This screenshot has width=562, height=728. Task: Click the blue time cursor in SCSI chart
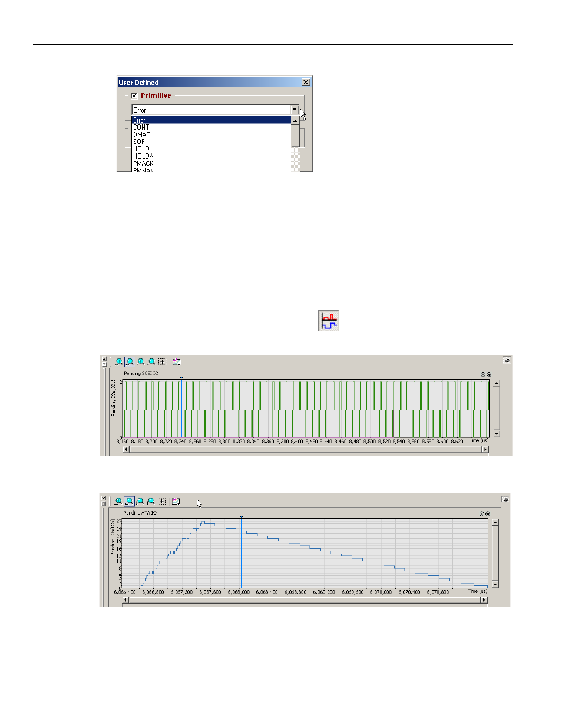click(181, 408)
